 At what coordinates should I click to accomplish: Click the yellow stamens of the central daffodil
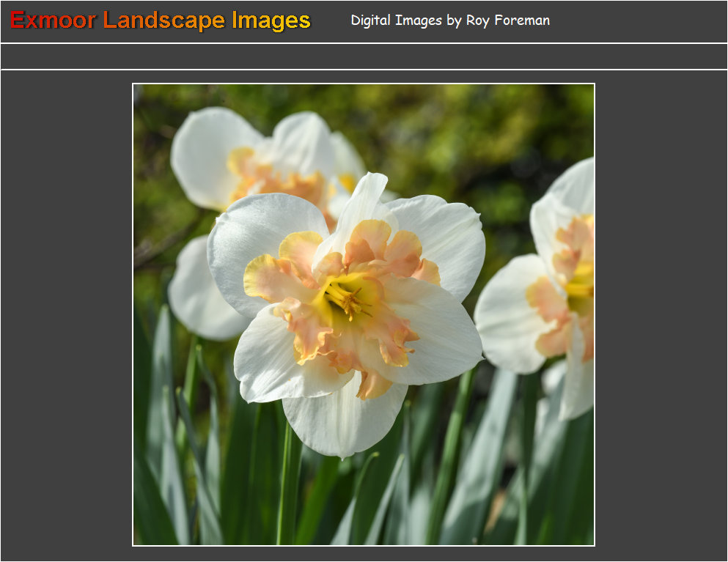click(346, 298)
